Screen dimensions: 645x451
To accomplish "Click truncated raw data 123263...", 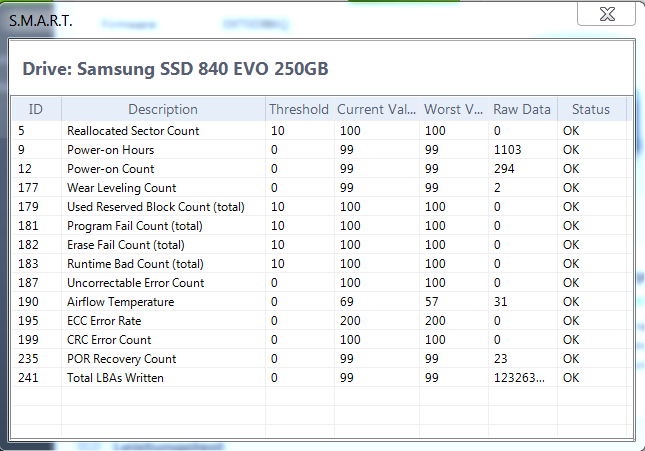I will pos(519,378).
